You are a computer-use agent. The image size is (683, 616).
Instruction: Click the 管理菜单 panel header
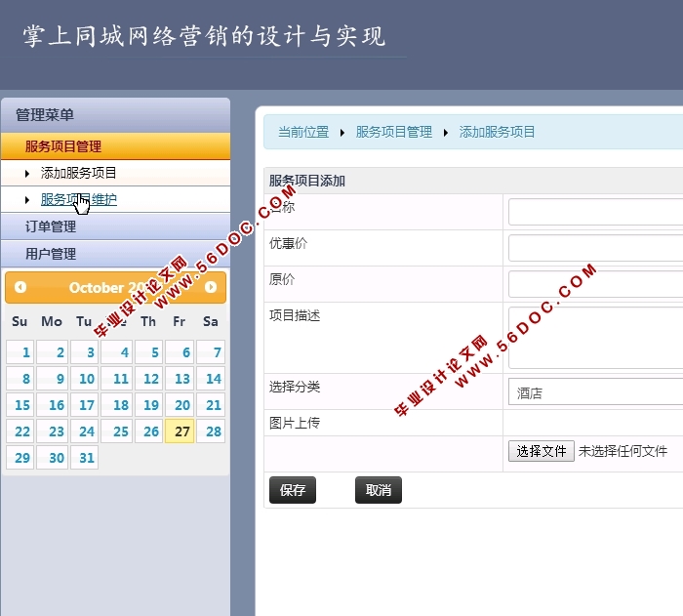(115, 115)
